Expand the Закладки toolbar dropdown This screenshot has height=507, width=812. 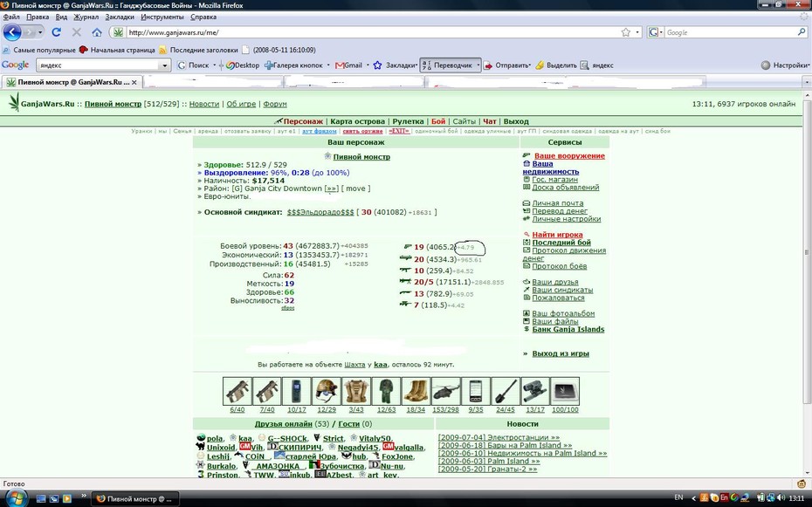[416, 65]
